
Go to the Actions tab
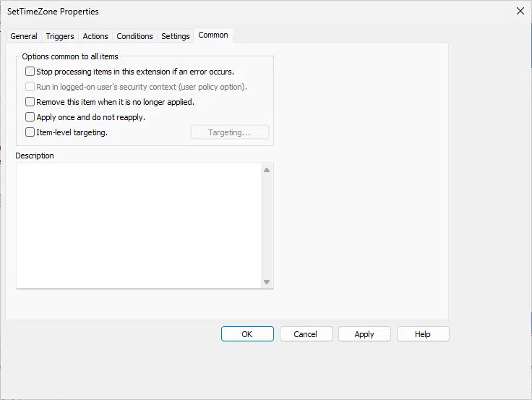(95, 36)
